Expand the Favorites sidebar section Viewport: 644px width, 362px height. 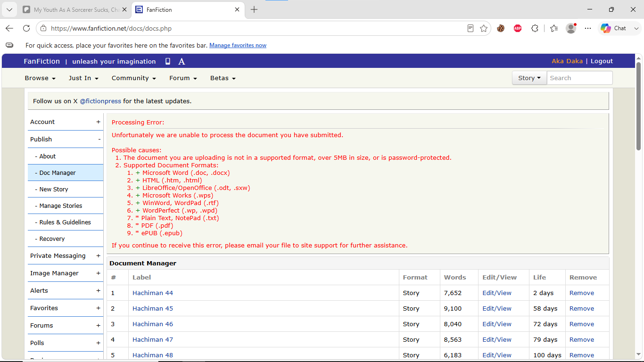pos(66,308)
